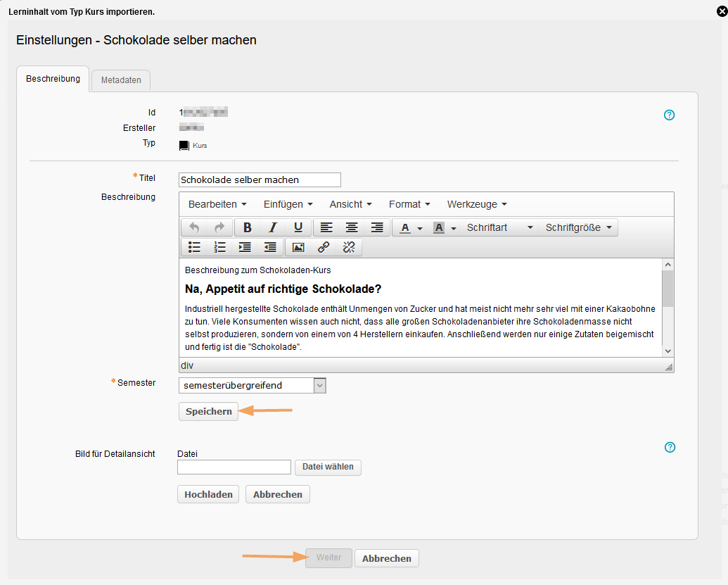Click text 'Beschreibung zum Schokoladen-Kurs'

(257, 270)
